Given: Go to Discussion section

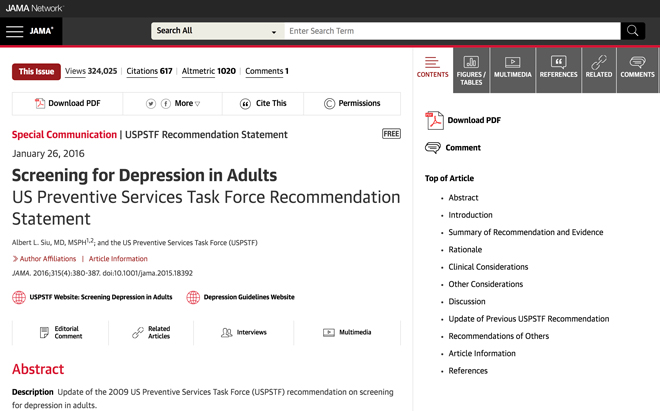Looking at the screenshot, I should pyautogui.click(x=467, y=302).
